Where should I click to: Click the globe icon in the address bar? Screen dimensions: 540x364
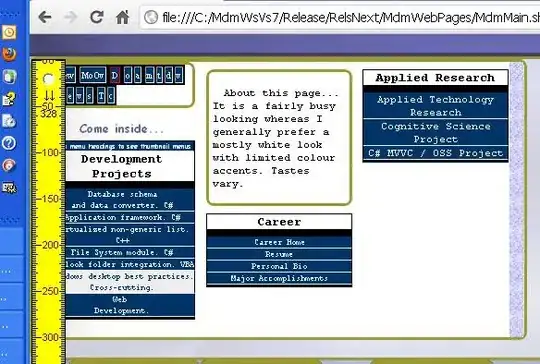(x=151, y=17)
